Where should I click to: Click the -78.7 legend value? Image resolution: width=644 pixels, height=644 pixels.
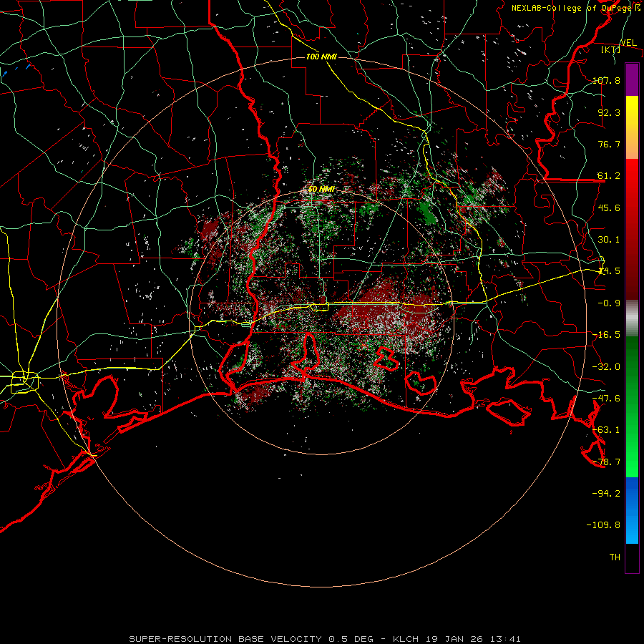pos(606,462)
